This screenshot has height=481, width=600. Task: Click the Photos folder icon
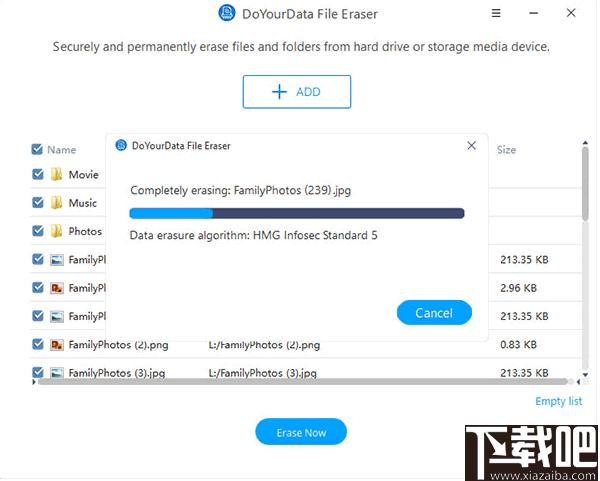56,231
